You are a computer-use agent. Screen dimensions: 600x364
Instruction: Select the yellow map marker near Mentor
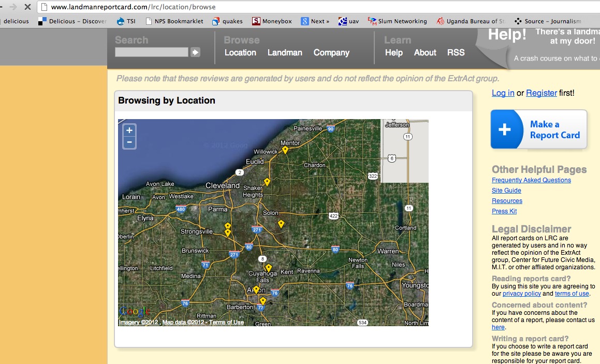285,150
